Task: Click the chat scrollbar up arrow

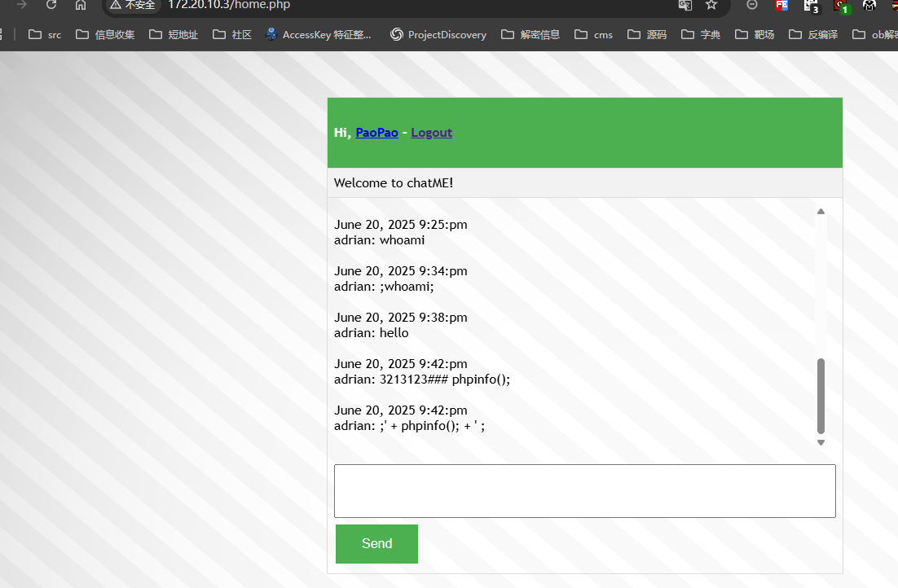Action: [x=821, y=212]
